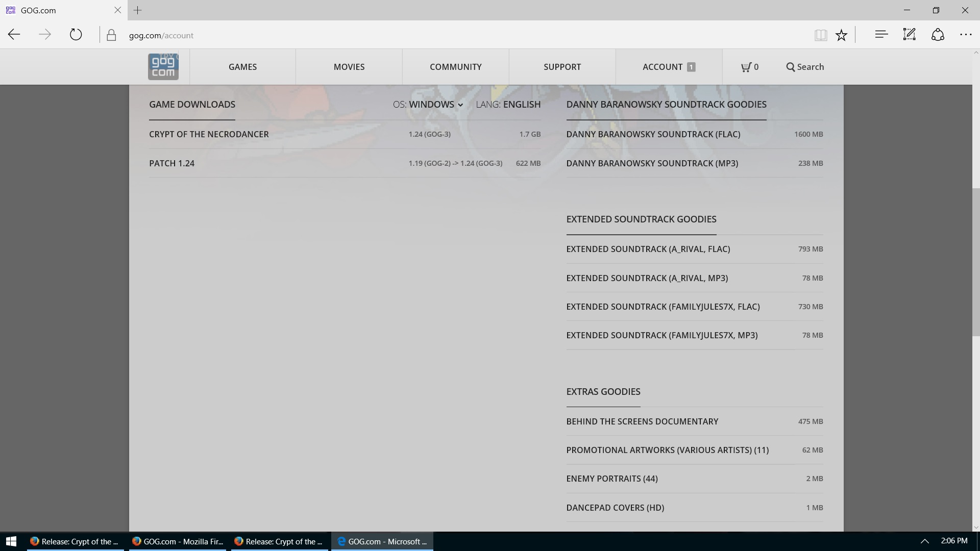The image size is (980, 551).
Task: Download Extended Soundtrack (A_Rival, MP3)
Action: click(694, 278)
